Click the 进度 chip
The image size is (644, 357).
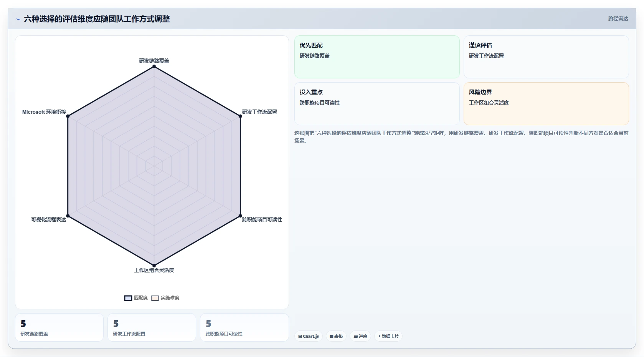tap(360, 336)
